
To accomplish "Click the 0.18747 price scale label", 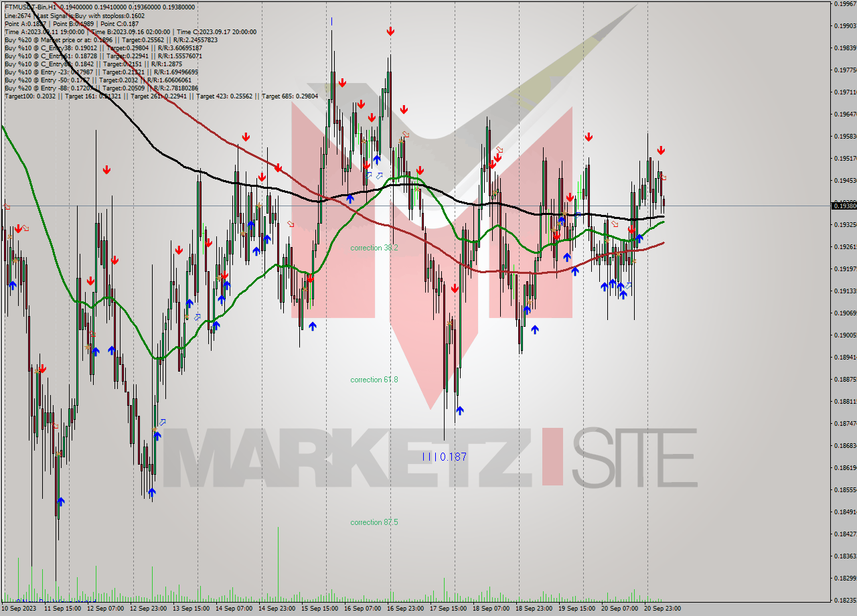I will tap(844, 423).
